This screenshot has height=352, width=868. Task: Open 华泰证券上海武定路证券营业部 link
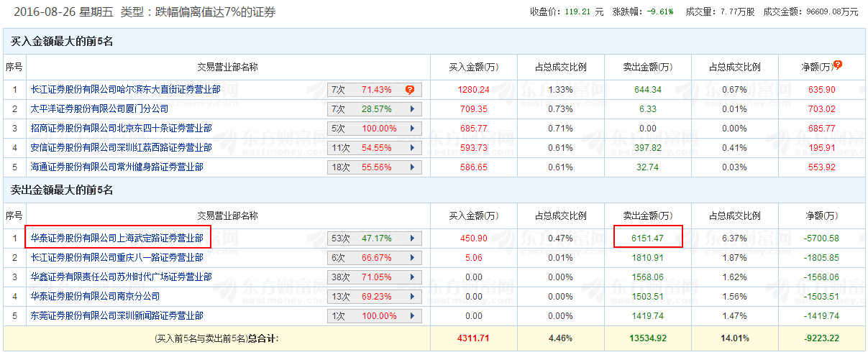pyautogui.click(x=117, y=238)
